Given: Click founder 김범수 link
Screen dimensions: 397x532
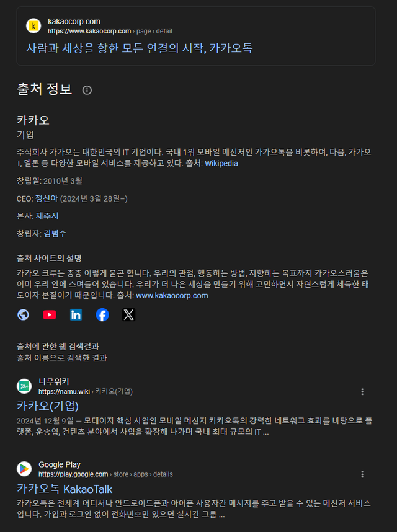Looking at the screenshot, I should point(55,233).
